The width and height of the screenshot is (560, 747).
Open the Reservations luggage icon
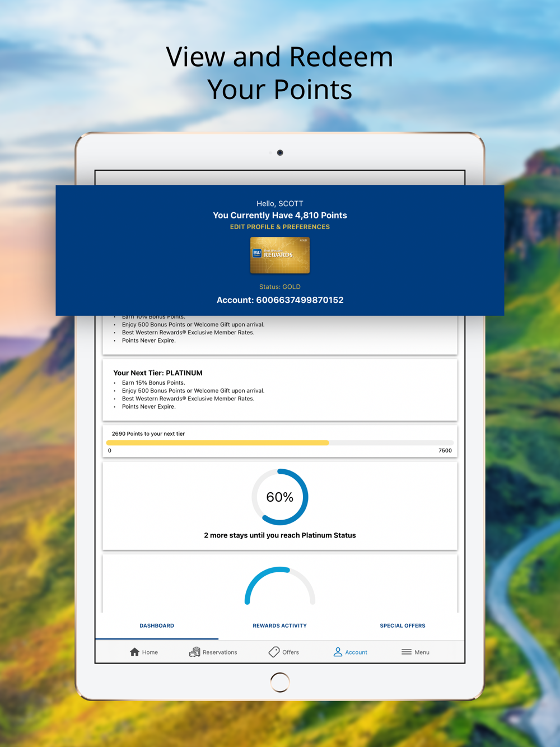[x=194, y=652]
